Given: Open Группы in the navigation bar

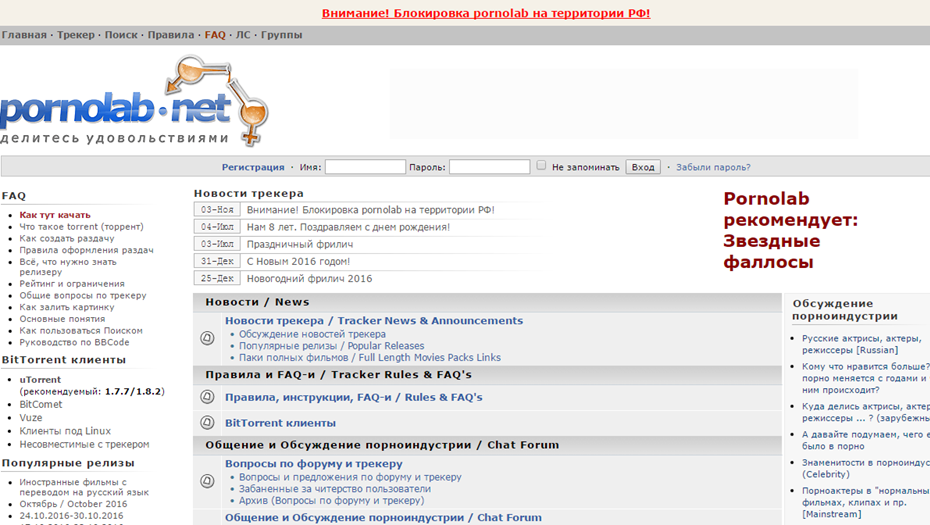Looking at the screenshot, I should [x=282, y=35].
